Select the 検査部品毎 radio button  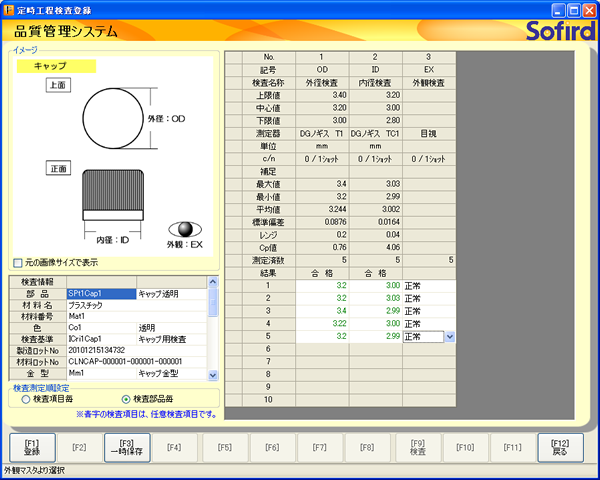(126, 399)
